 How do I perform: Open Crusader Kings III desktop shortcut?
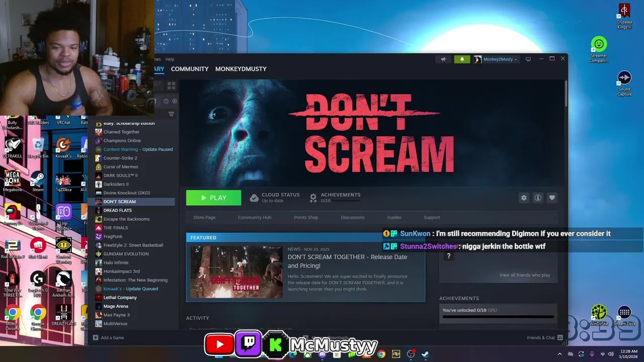624,16
